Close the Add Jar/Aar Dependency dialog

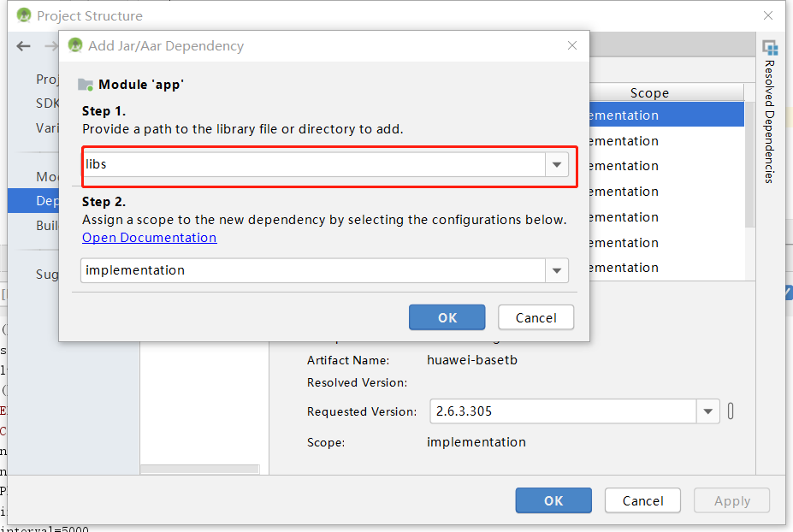tap(571, 46)
